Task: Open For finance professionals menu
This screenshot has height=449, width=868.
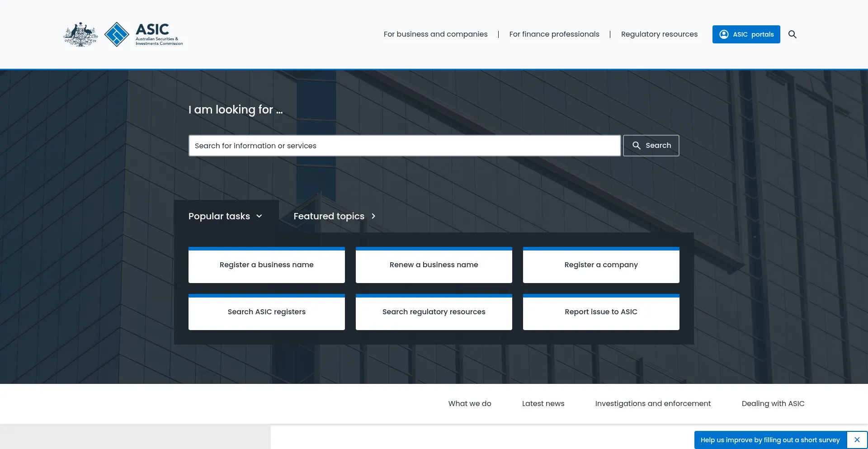Action: tap(554, 34)
